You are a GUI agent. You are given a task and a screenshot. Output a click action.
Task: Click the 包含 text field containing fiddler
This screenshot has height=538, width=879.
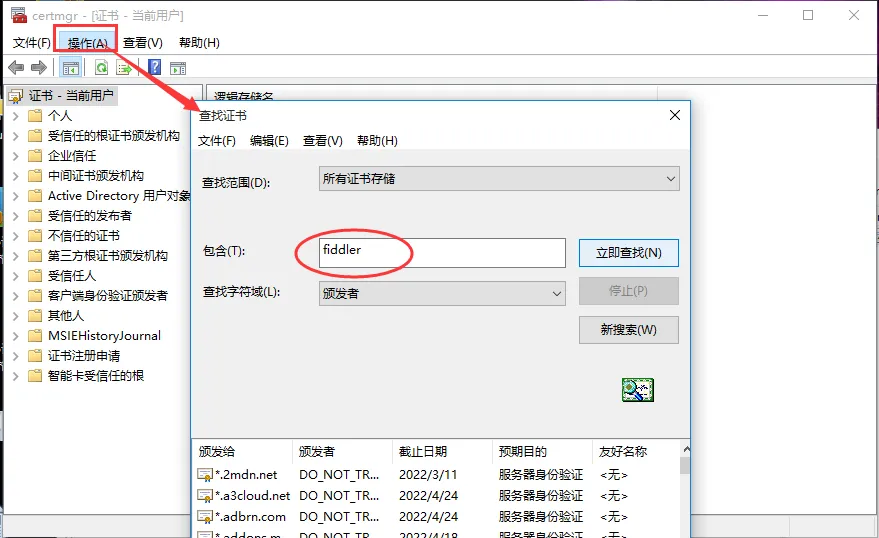pos(442,253)
